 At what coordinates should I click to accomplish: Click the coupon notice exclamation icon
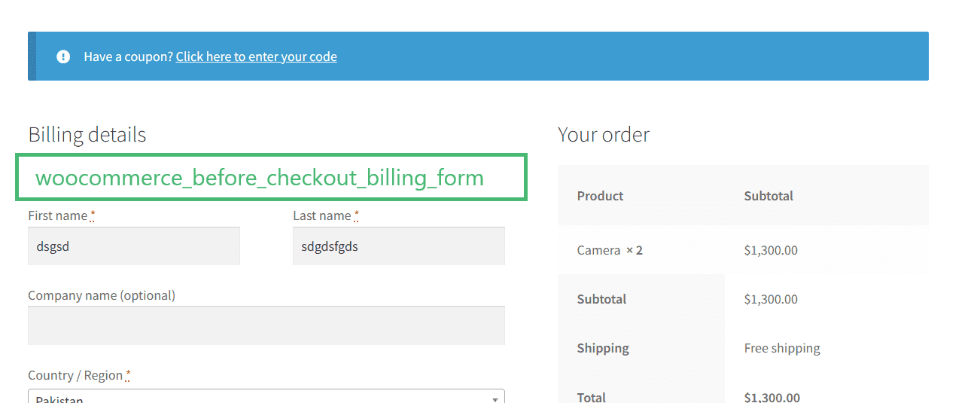click(x=63, y=56)
